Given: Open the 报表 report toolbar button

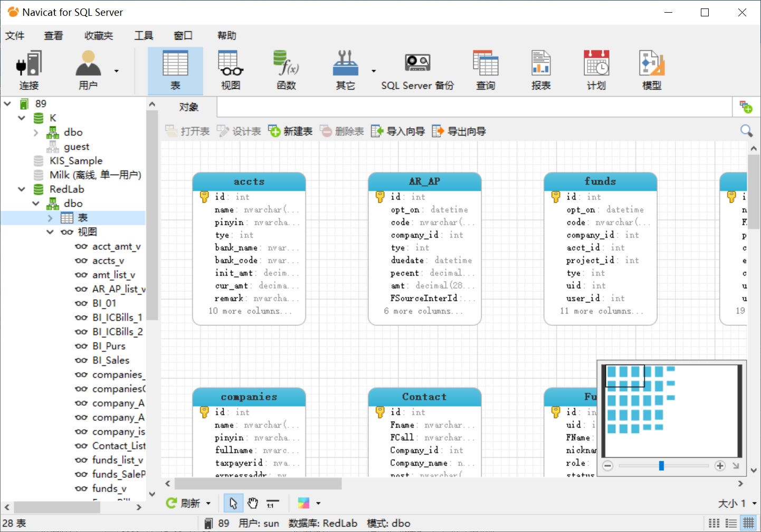Looking at the screenshot, I should 541,71.
